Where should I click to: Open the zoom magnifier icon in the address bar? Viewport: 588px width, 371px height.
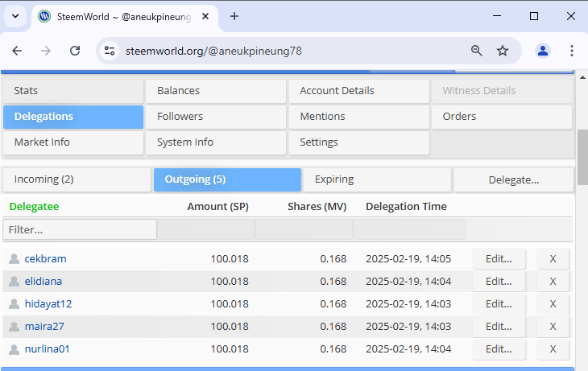pyautogui.click(x=477, y=51)
